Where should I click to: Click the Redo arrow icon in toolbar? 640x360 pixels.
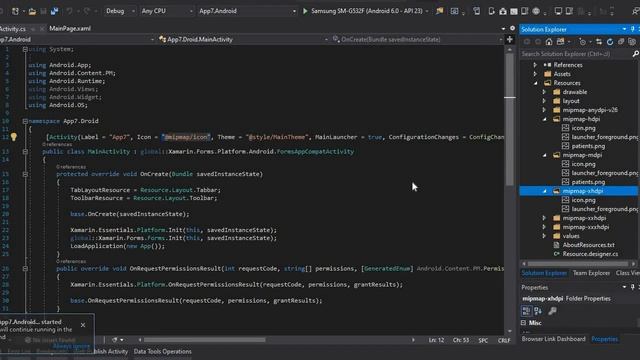pyautogui.click(x=87, y=11)
